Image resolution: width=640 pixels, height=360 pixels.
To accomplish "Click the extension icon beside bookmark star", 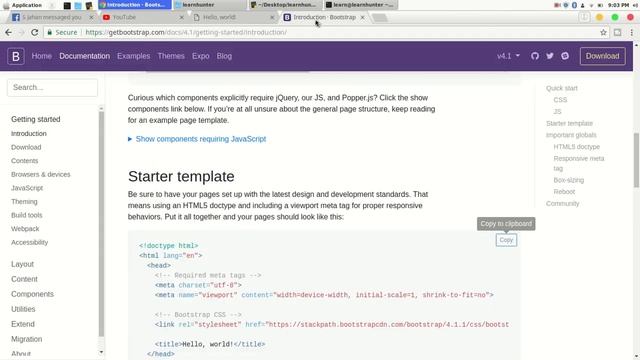I will click(x=618, y=32).
